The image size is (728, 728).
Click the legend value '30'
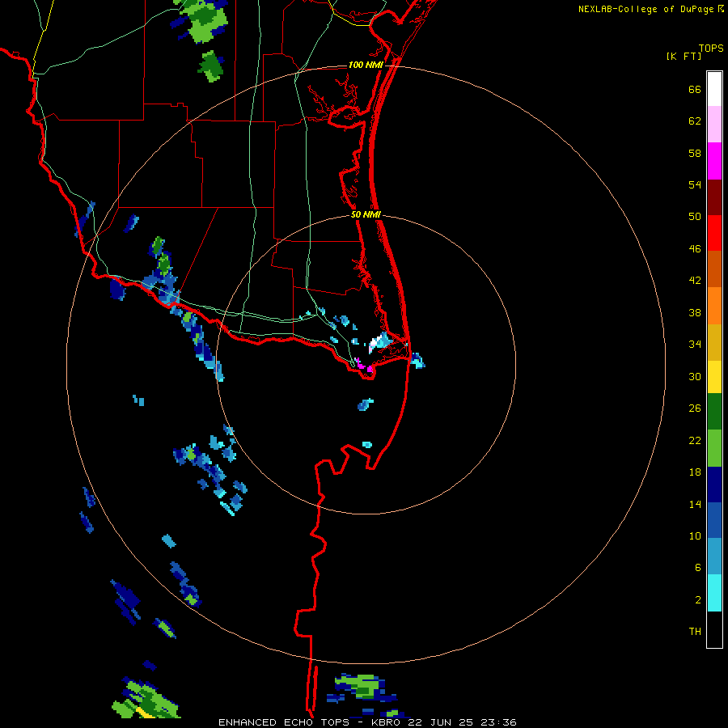pos(695,376)
